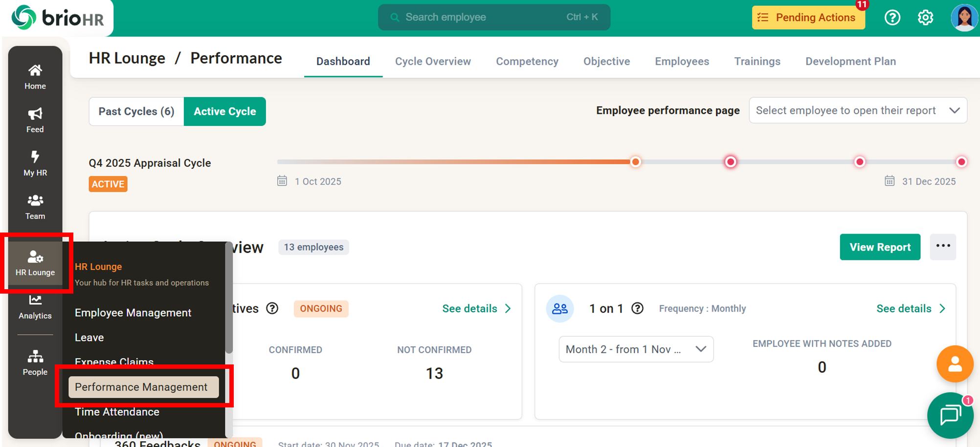Screen dimensions: 980x447
Task: Open the Pending Actions button
Action: [x=808, y=18]
